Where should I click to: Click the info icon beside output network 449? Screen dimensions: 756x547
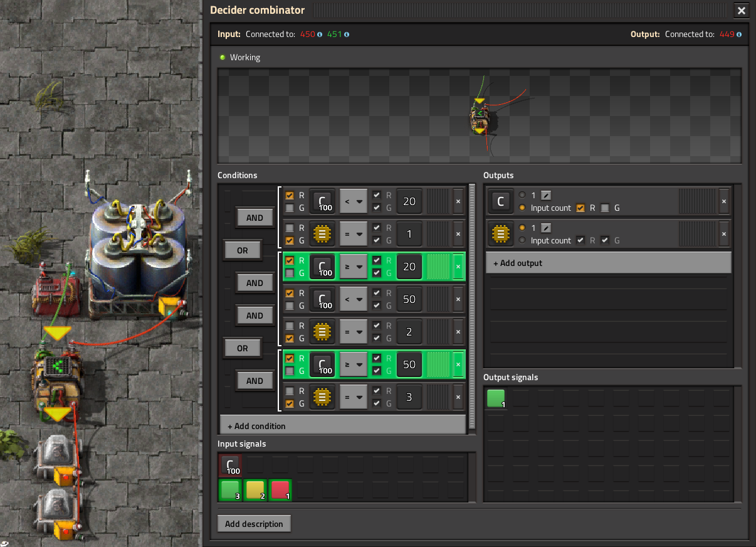740,35
